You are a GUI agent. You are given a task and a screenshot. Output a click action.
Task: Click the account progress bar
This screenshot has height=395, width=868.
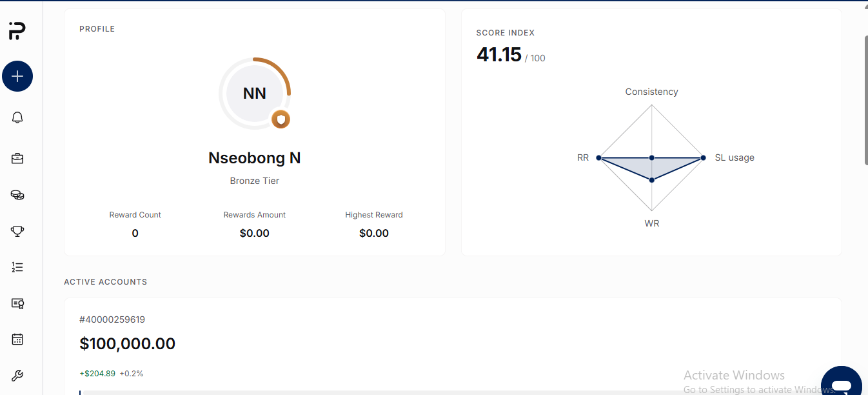[x=453, y=392]
